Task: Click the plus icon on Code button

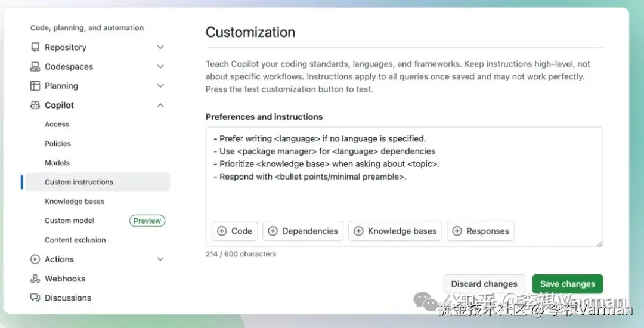Action: tap(222, 231)
